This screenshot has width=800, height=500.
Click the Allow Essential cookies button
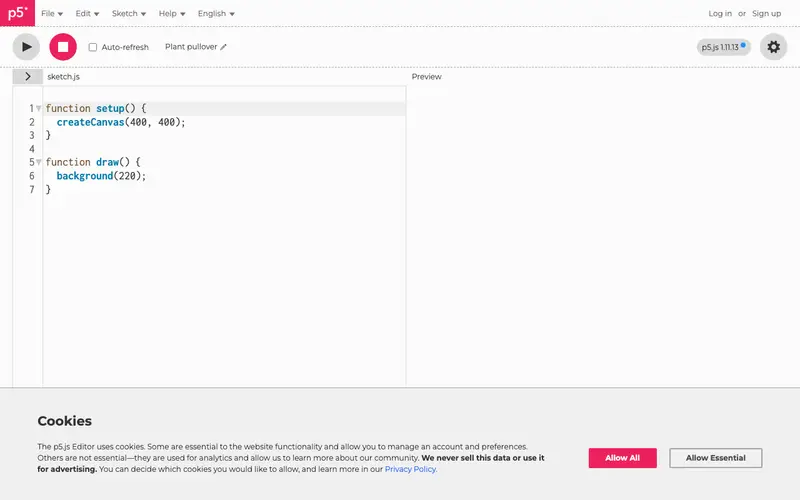(x=715, y=458)
